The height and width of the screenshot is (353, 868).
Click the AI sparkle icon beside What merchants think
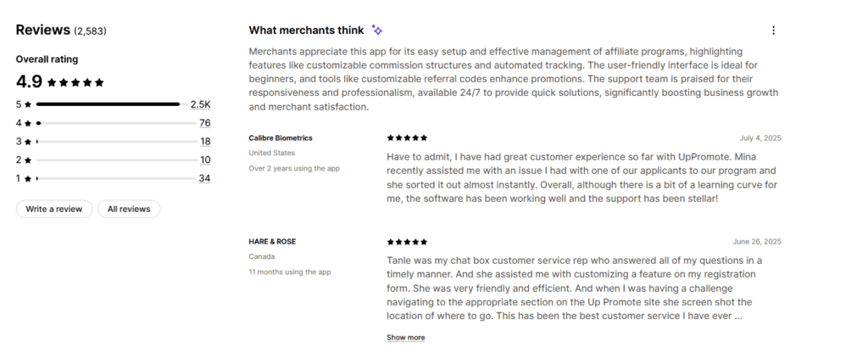[x=377, y=30]
